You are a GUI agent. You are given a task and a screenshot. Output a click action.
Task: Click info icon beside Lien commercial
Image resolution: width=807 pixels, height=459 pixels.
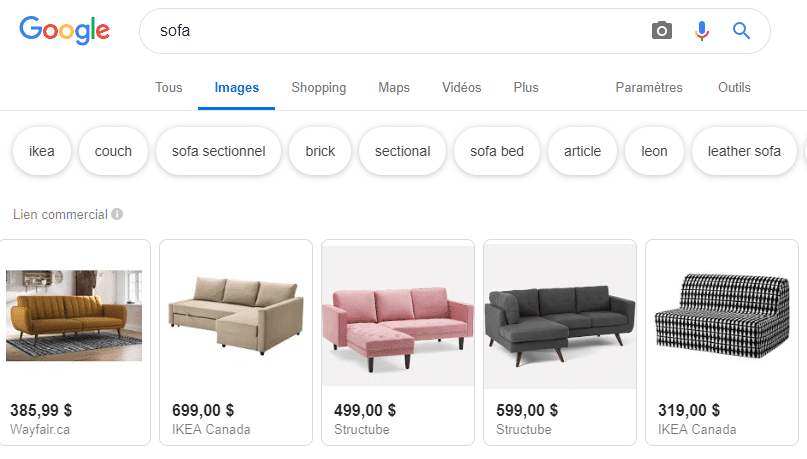(118, 214)
